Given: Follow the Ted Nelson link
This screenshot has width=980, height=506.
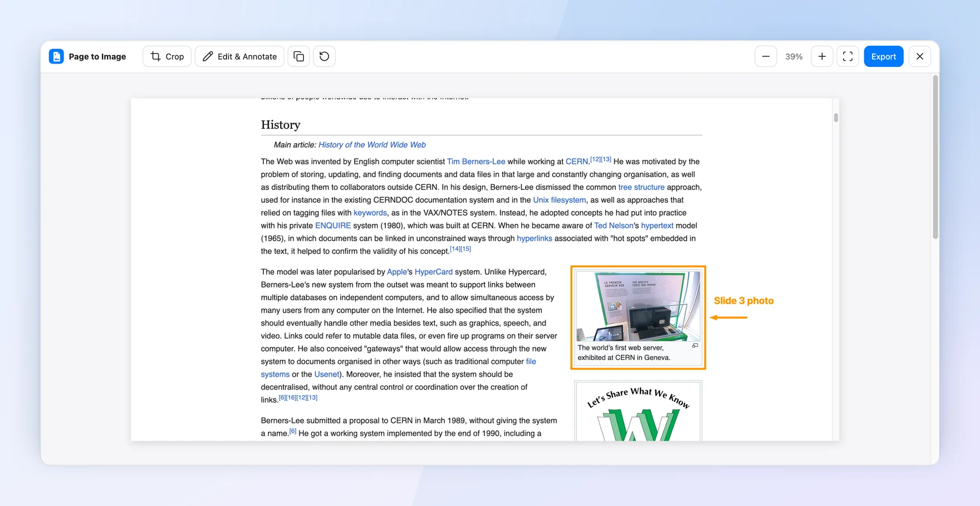Looking at the screenshot, I should point(614,226).
